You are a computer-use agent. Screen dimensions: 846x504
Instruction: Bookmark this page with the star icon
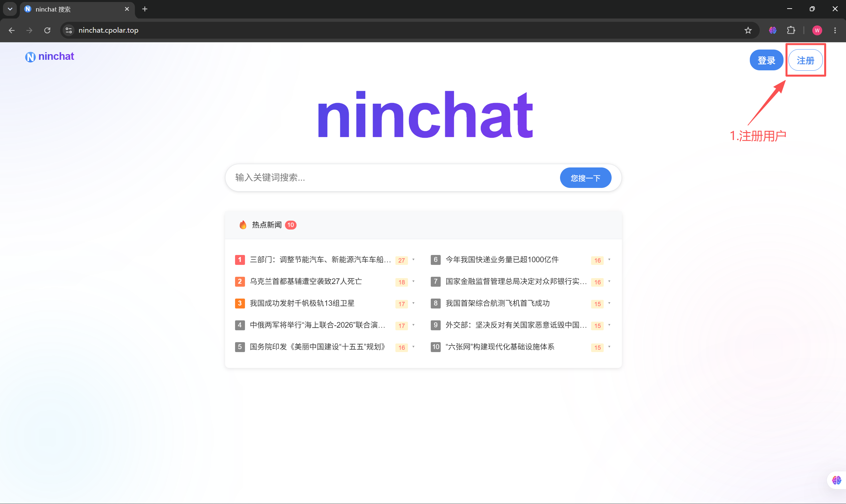tap(748, 30)
